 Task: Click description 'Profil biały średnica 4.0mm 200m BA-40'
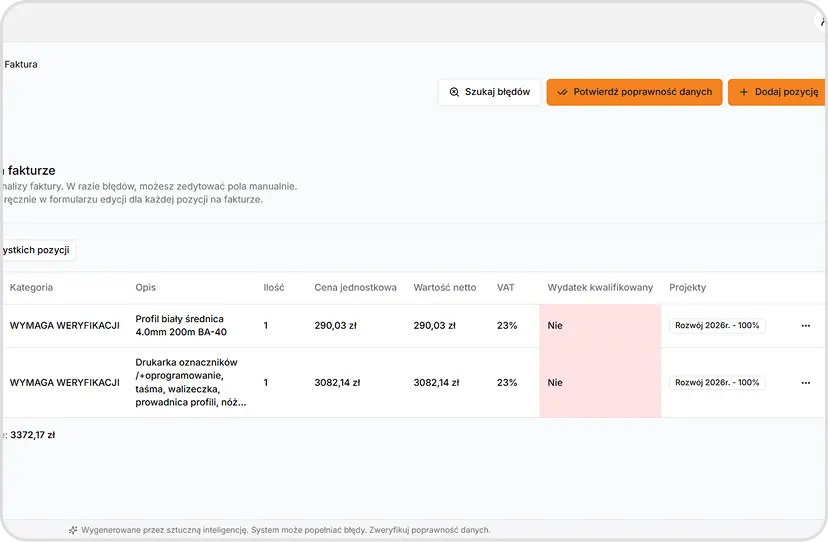point(181,325)
